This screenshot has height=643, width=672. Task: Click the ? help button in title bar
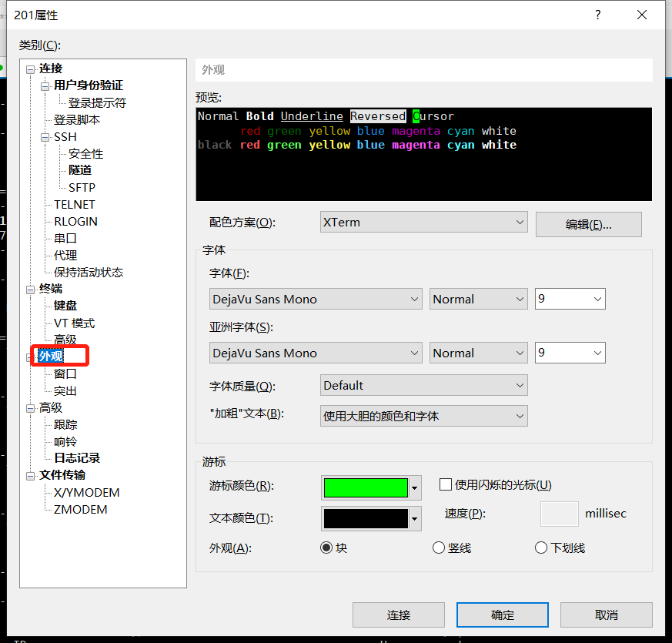(598, 15)
